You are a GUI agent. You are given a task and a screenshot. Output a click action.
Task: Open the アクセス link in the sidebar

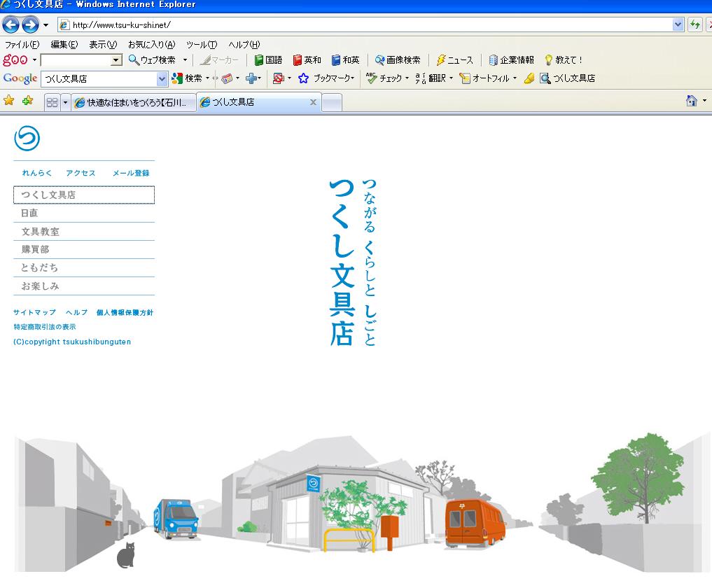(x=81, y=173)
